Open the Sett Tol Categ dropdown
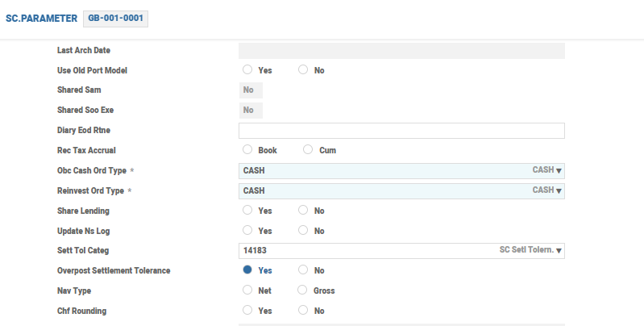The height and width of the screenshot is (326, 644). (559, 251)
